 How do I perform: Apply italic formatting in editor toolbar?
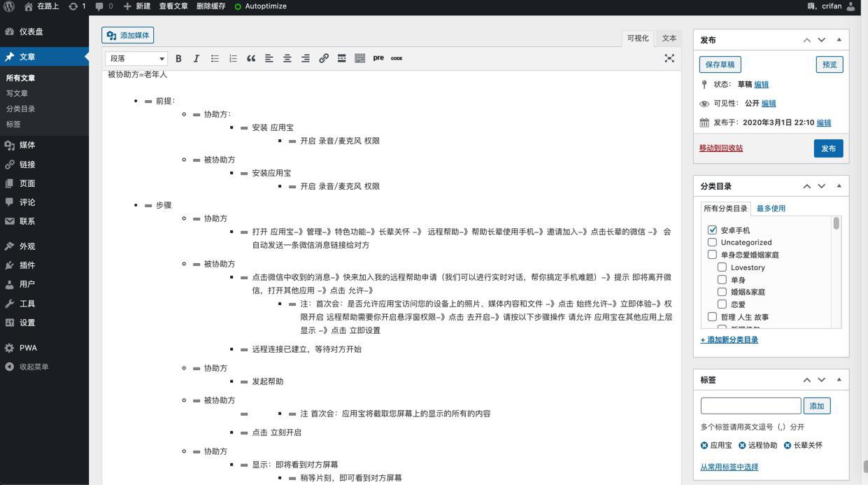197,58
